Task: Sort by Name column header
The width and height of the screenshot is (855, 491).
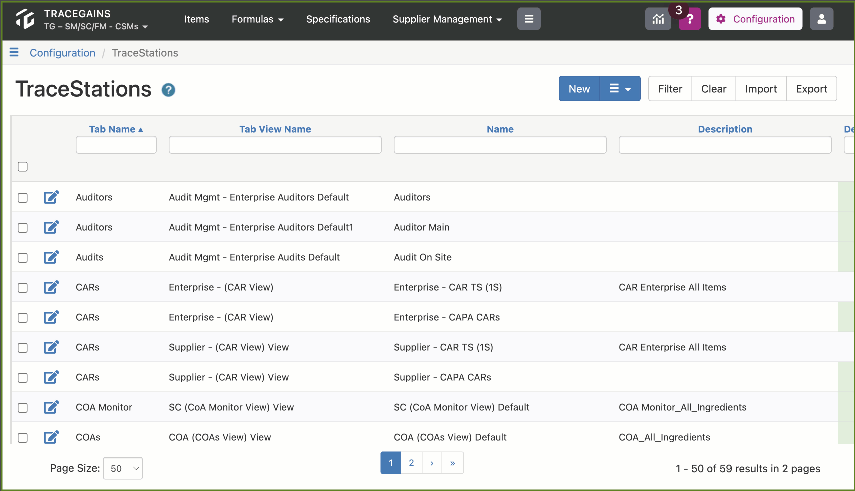Action: pos(500,129)
